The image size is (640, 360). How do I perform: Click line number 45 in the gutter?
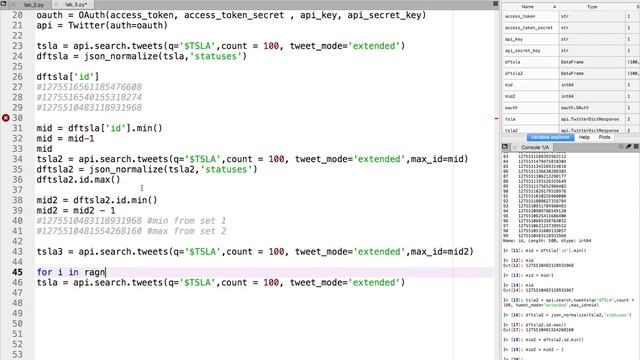tap(17, 272)
